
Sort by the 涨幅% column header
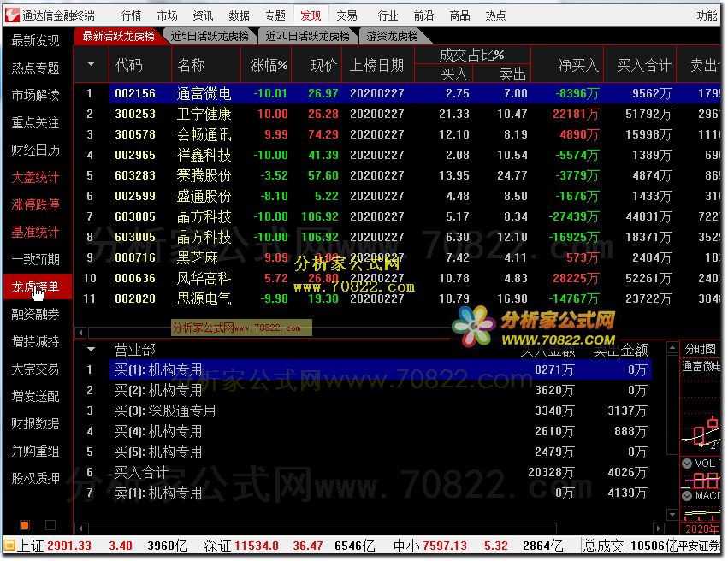(269, 65)
